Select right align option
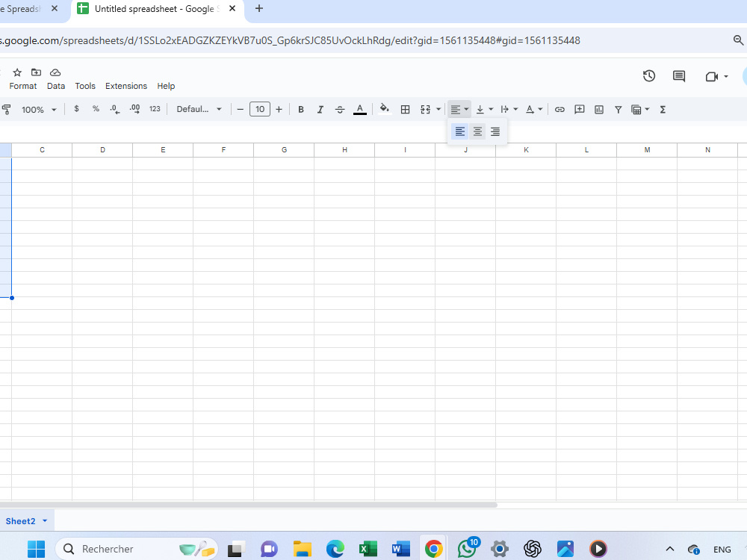 (495, 131)
